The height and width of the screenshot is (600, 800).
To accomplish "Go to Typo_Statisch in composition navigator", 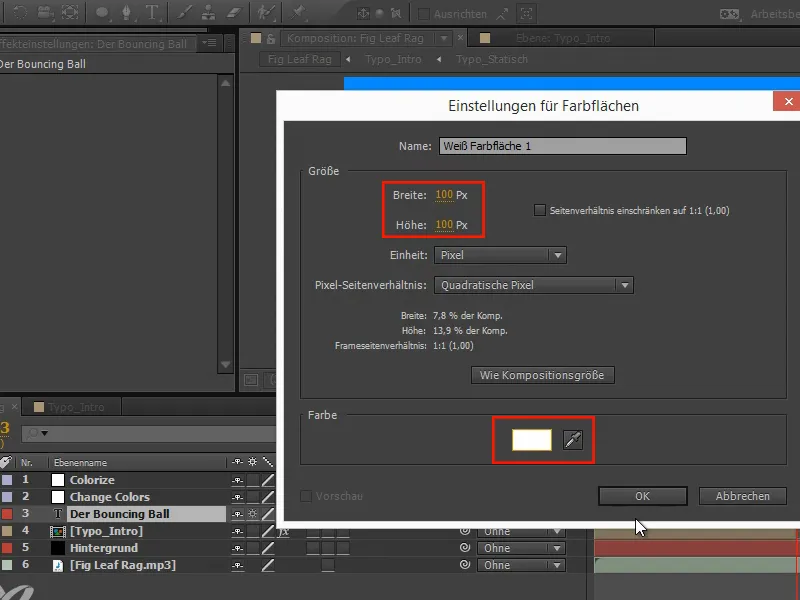I will (491, 59).
